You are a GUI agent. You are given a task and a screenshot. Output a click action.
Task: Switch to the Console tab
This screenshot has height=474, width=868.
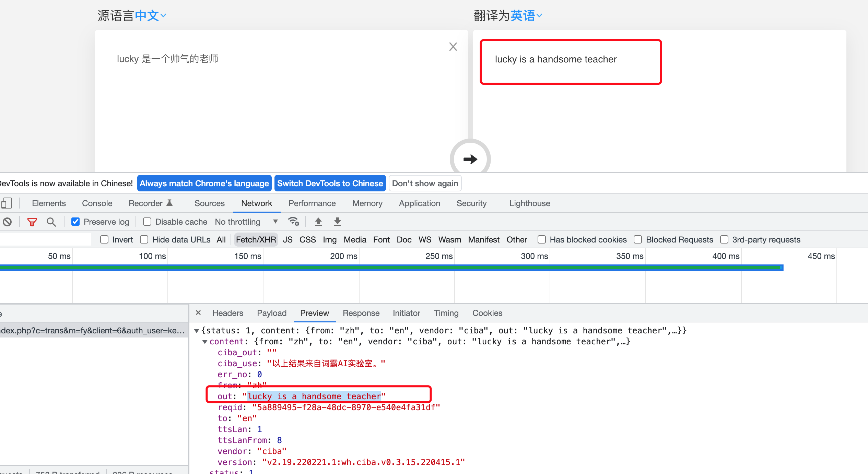[97, 203]
